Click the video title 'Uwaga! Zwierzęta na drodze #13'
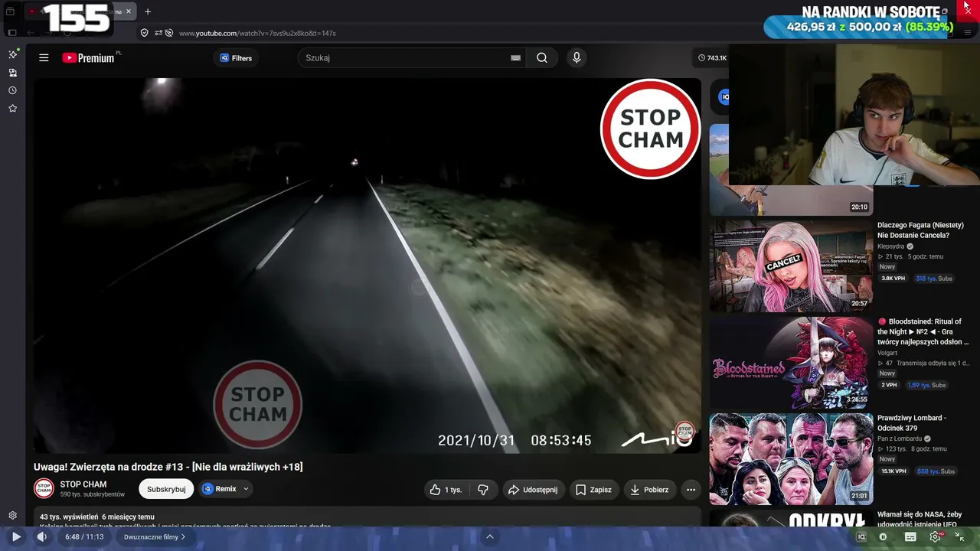This screenshot has width=980, height=551. tap(168, 467)
